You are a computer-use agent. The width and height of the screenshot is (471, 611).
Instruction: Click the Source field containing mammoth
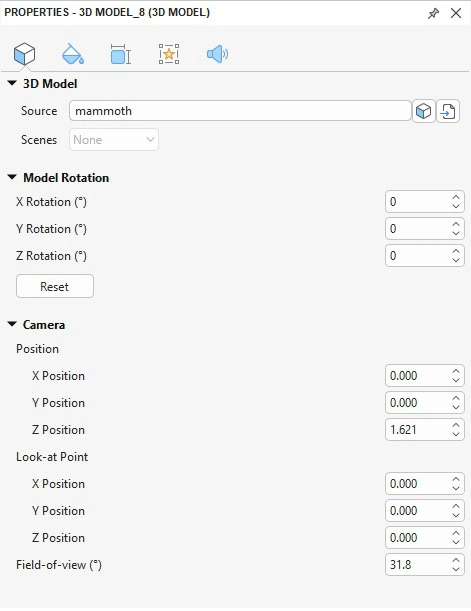tap(240, 111)
